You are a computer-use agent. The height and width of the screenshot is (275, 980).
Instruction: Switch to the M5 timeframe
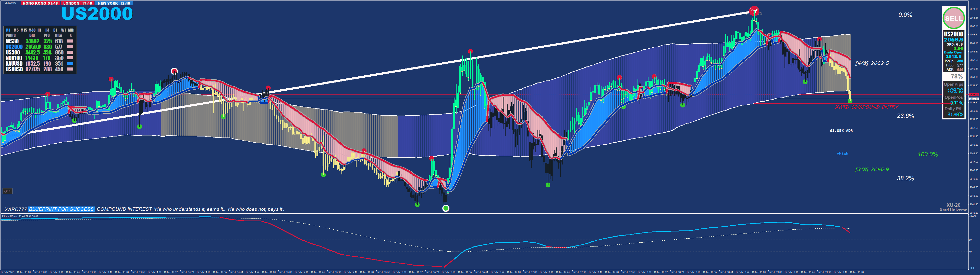click(x=16, y=30)
